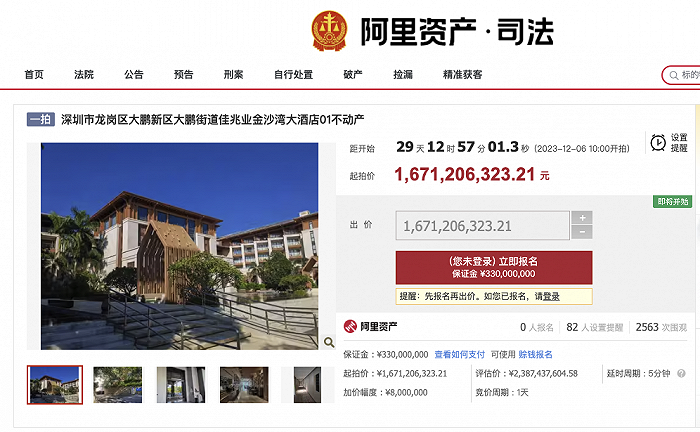Click 设置提醒 reminder text

[679, 143]
